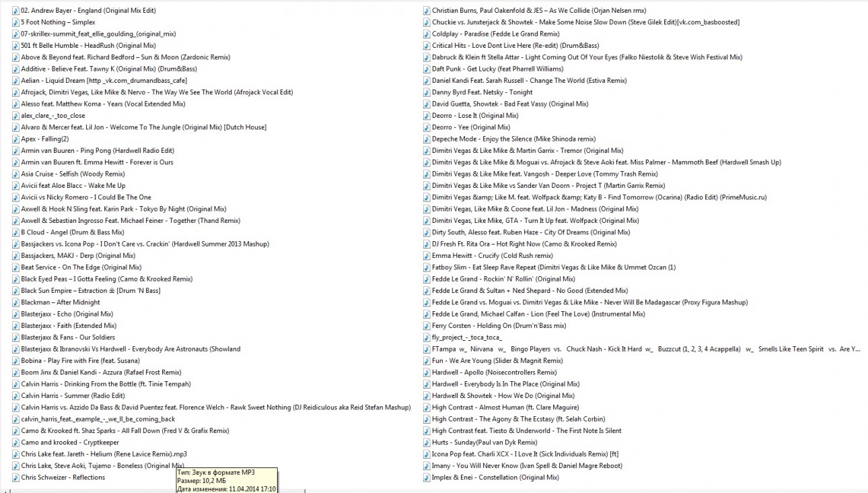The height and width of the screenshot is (493, 868).
Task: Click the audio icon for fly_project_-_toca_toca_
Action: pyautogui.click(x=427, y=337)
